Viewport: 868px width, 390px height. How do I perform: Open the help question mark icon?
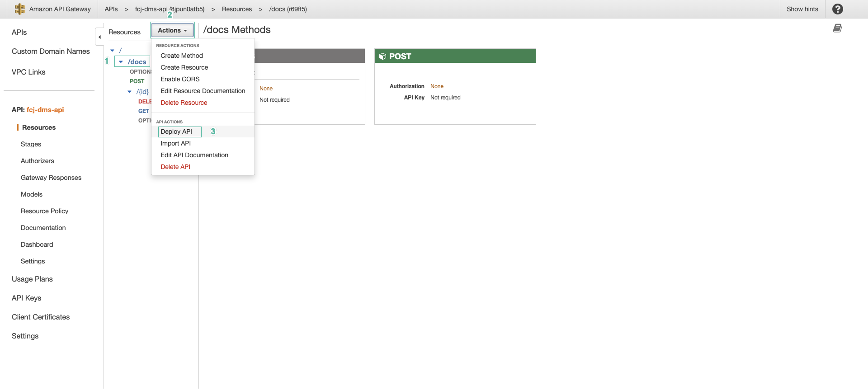tap(837, 9)
